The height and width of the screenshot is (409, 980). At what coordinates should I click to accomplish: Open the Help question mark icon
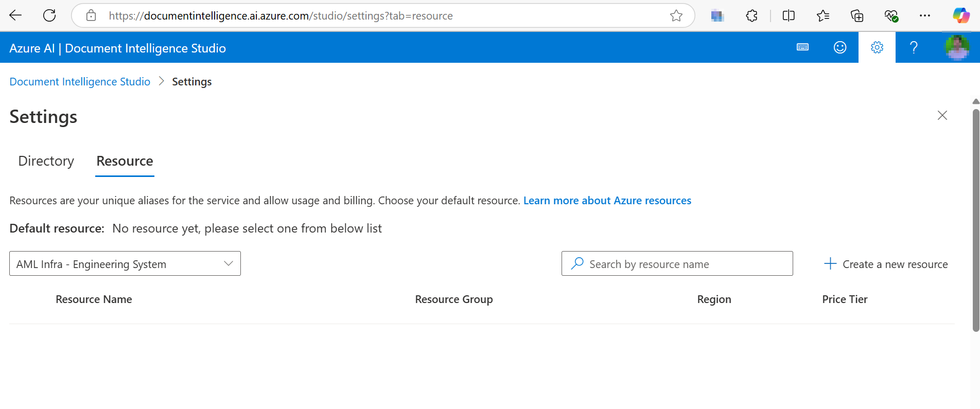click(x=914, y=47)
